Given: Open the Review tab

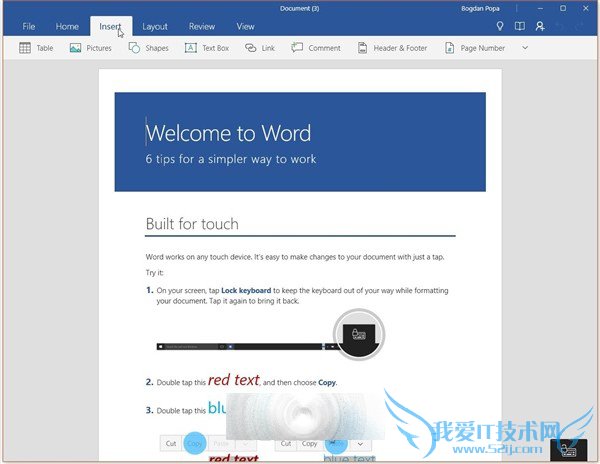Looking at the screenshot, I should pyautogui.click(x=202, y=26).
